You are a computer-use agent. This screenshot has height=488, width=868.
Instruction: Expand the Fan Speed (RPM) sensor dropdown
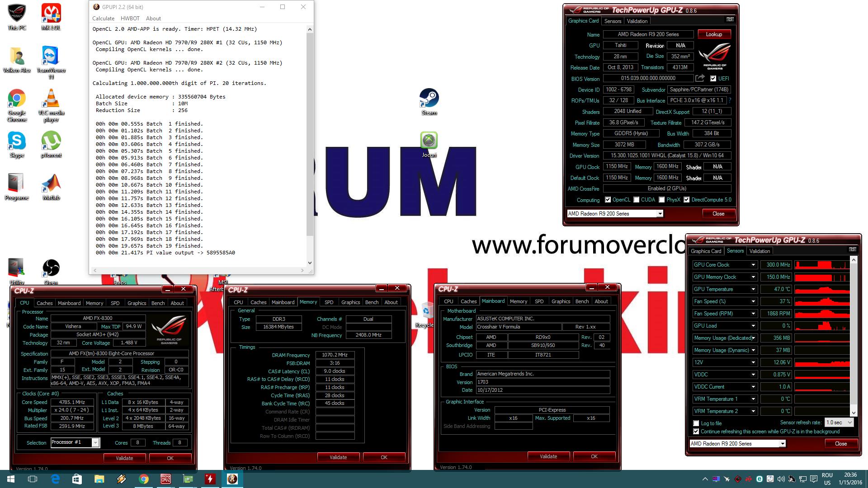pos(753,314)
